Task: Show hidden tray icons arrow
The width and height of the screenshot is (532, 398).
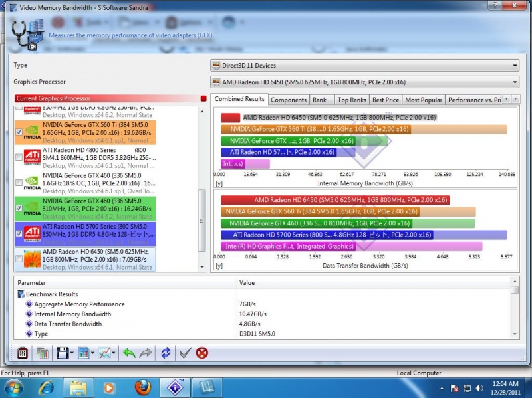Action: (x=442, y=389)
